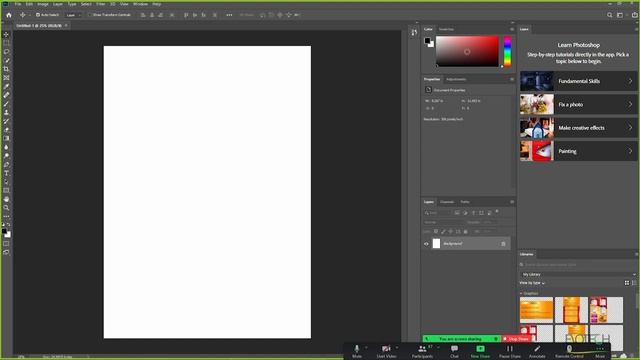Image resolution: width=640 pixels, height=360 pixels.
Task: Select the Frame tool
Action: click(x=6, y=78)
